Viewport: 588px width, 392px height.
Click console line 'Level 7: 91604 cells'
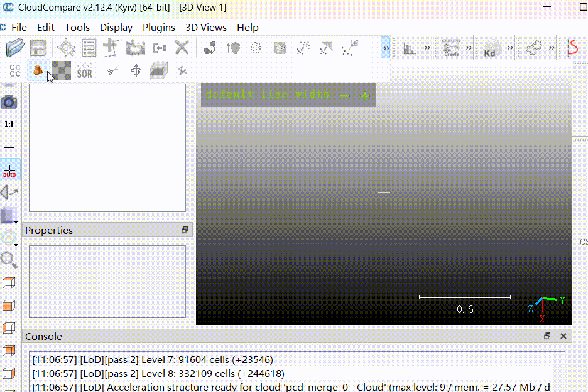tap(153, 360)
